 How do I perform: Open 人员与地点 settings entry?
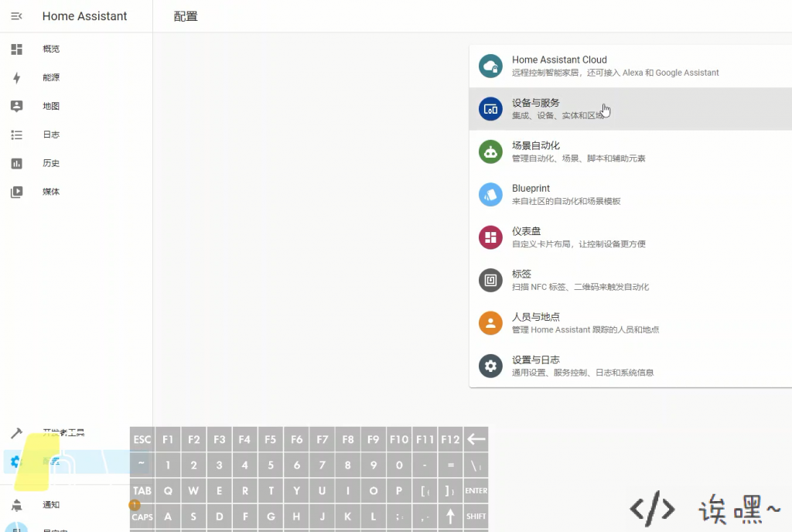(630, 323)
